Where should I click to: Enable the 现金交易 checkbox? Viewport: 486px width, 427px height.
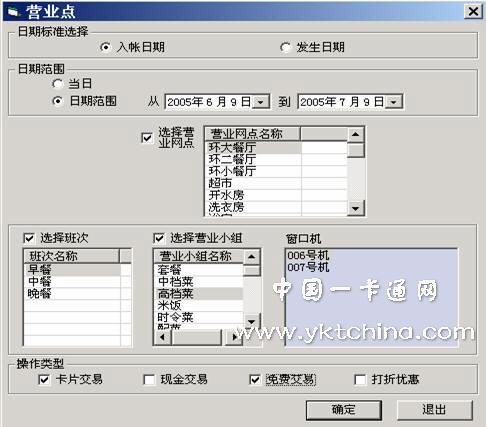pyautogui.click(x=149, y=379)
